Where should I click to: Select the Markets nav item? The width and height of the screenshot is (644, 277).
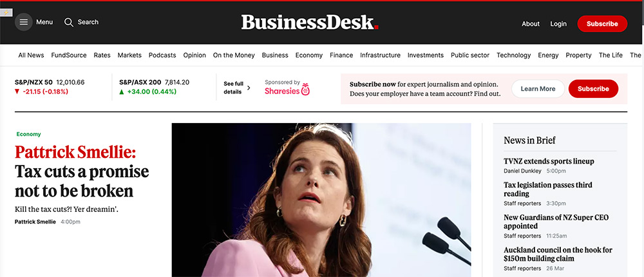129,55
